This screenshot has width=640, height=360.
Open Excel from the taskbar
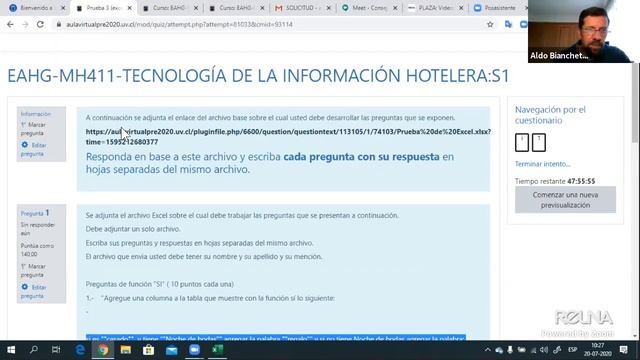tap(217, 350)
